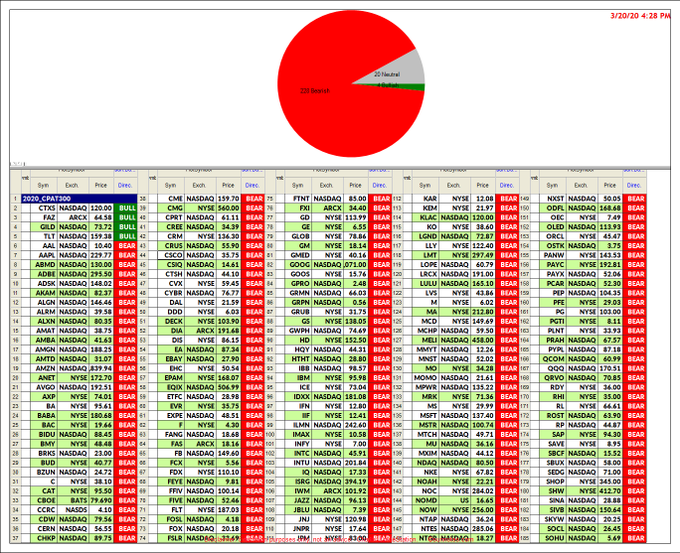Select the GILD symbol cell
This screenshot has height=553, width=680.
(x=44, y=227)
